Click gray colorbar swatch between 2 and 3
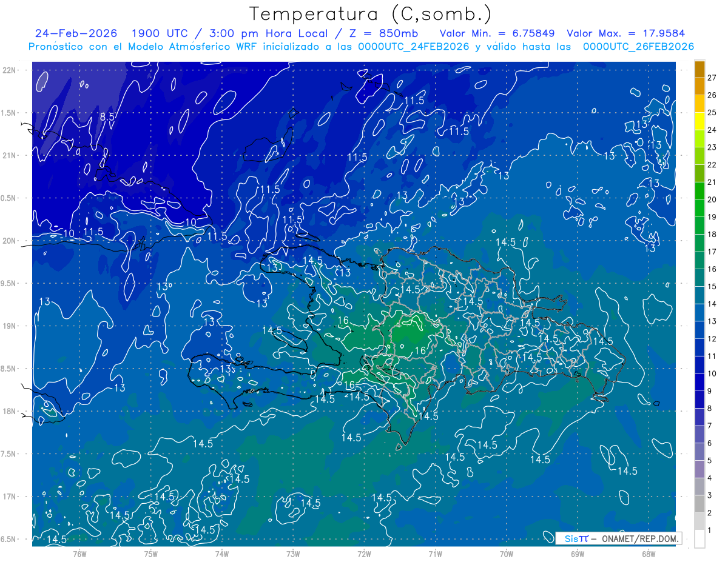Screen dimensions: 728x562 [x=699, y=504]
